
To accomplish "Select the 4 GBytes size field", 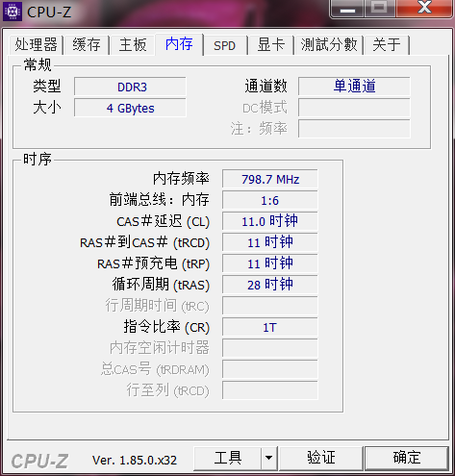I will tap(130, 108).
